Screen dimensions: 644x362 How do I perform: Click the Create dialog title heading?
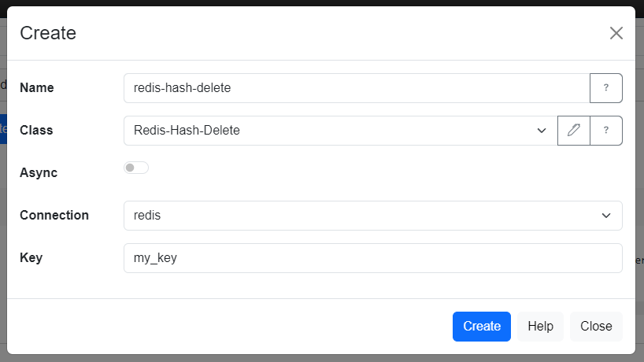point(48,33)
